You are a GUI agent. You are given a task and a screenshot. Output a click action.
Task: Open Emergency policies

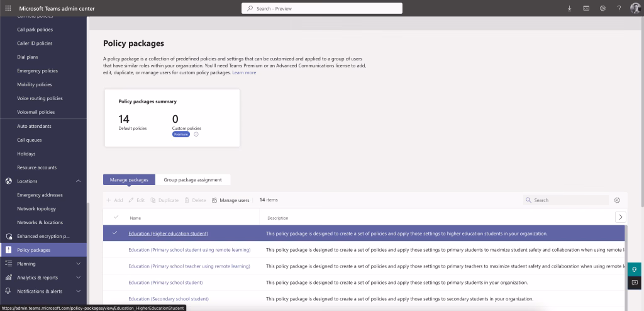pos(37,71)
